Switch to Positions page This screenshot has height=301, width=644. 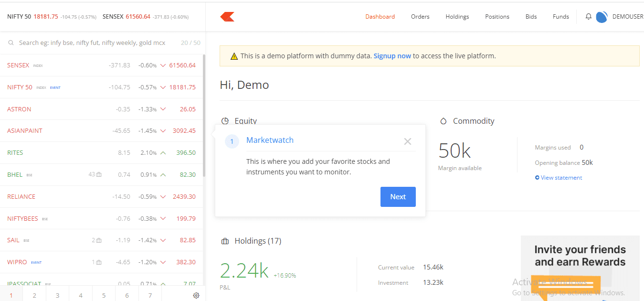click(x=497, y=17)
